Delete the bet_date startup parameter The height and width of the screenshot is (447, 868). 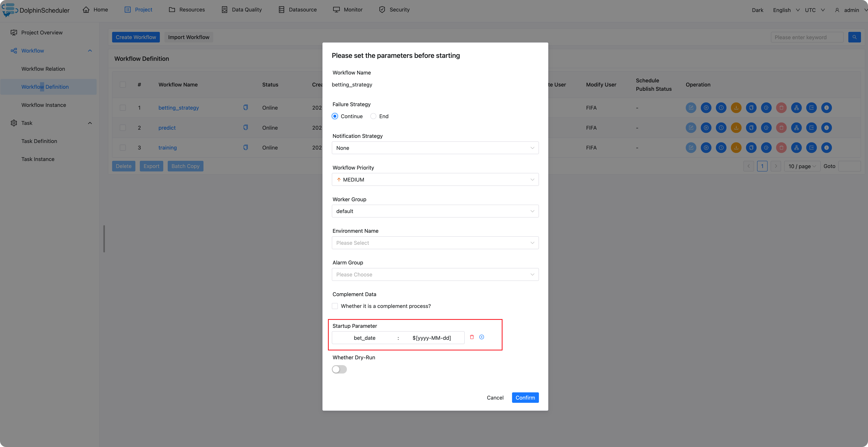point(472,337)
